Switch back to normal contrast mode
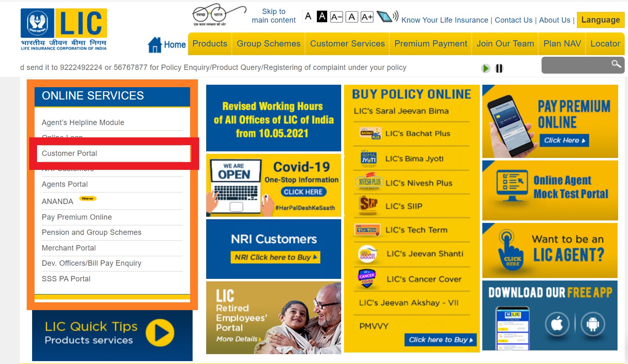 click(308, 16)
